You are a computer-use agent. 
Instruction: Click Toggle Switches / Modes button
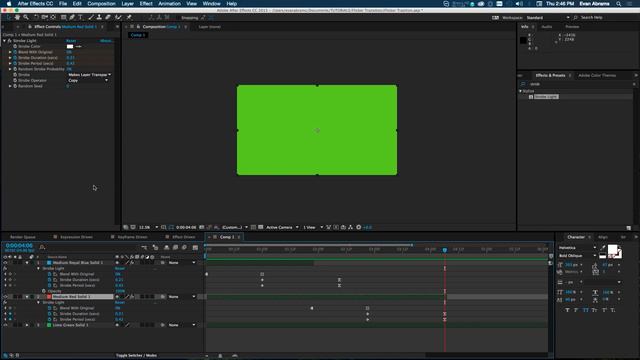[x=136, y=356]
